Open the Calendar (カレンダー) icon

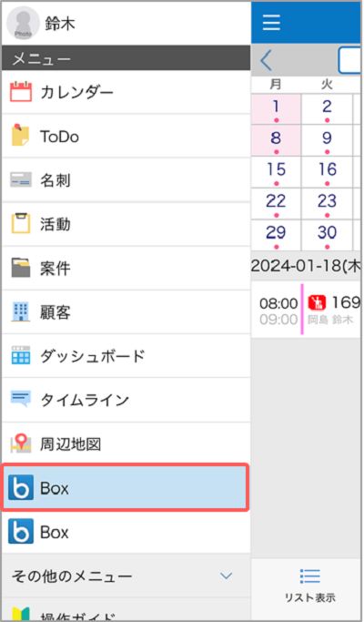tap(20, 92)
